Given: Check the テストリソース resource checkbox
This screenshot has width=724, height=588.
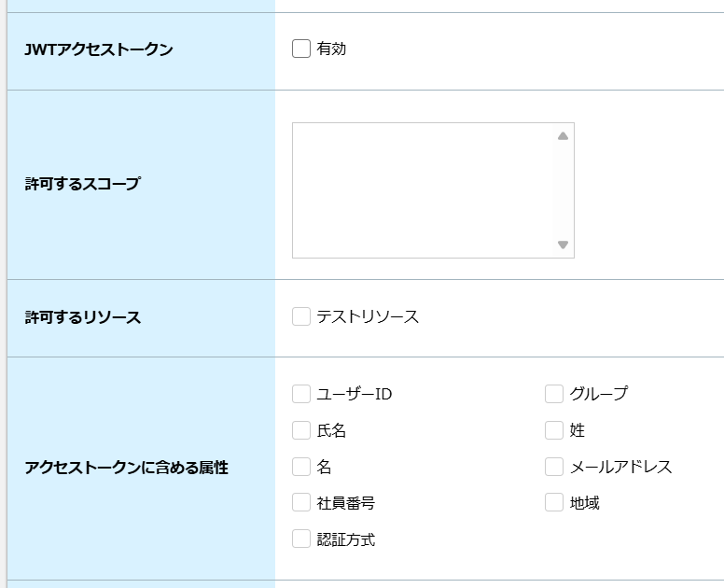Looking at the screenshot, I should (x=301, y=316).
